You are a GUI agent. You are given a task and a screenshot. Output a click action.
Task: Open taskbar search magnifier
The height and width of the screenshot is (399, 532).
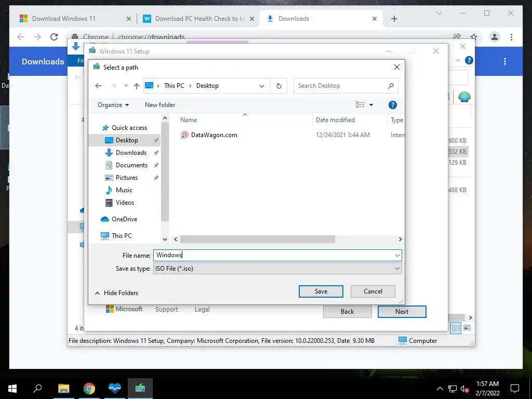click(x=37, y=389)
